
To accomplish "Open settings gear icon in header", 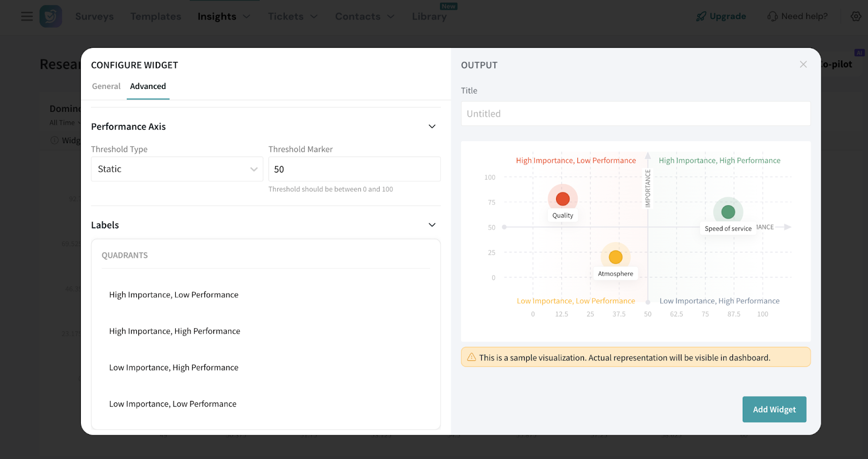I will click(x=856, y=16).
